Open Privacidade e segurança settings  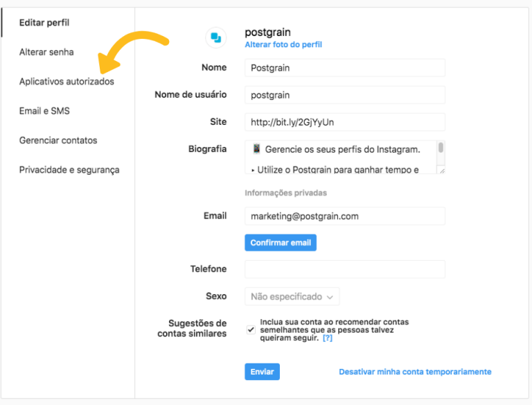(x=69, y=170)
